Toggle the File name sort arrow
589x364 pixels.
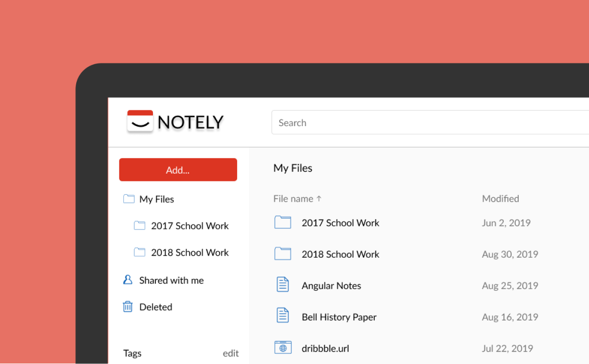tap(319, 199)
